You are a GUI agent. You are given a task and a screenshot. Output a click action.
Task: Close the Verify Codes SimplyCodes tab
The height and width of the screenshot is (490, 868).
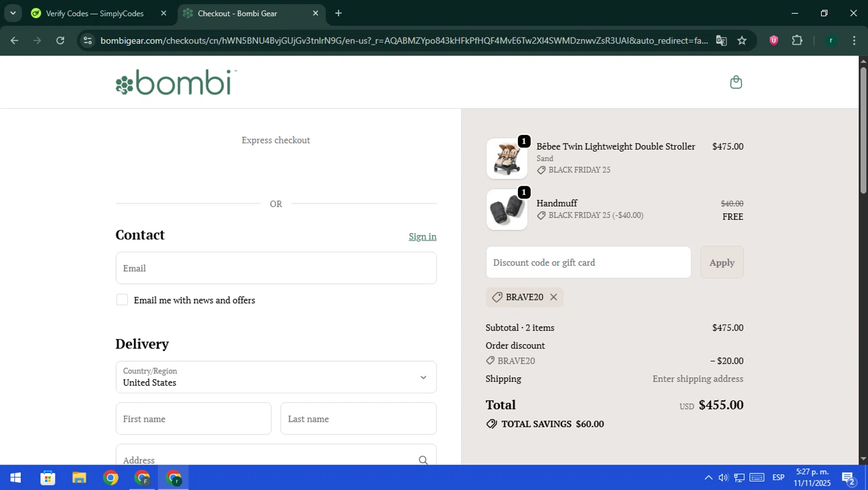(164, 13)
